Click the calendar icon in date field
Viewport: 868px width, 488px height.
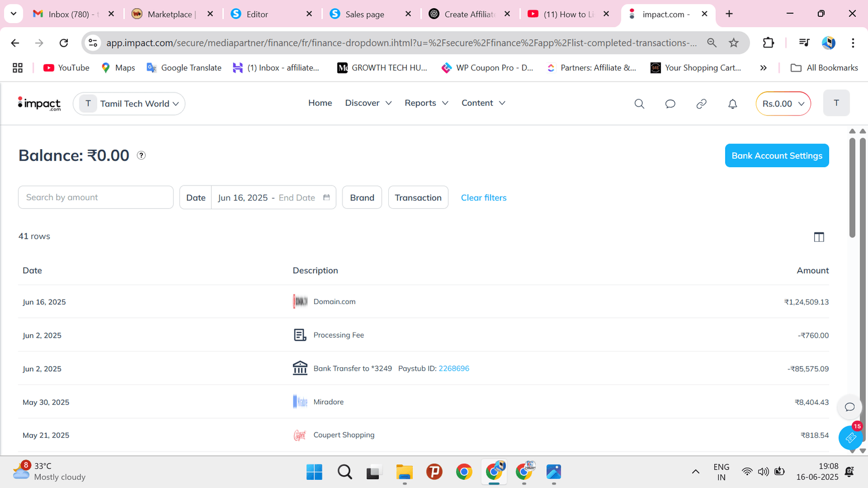tap(326, 197)
